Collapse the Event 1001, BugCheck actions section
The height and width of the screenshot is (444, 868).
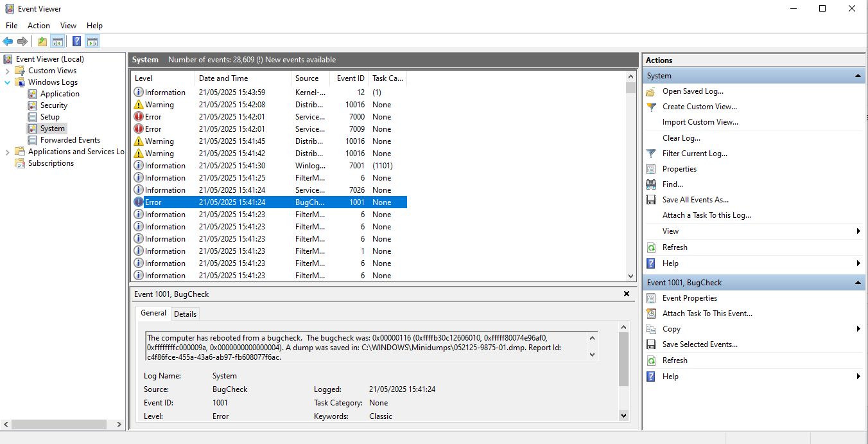coord(858,283)
